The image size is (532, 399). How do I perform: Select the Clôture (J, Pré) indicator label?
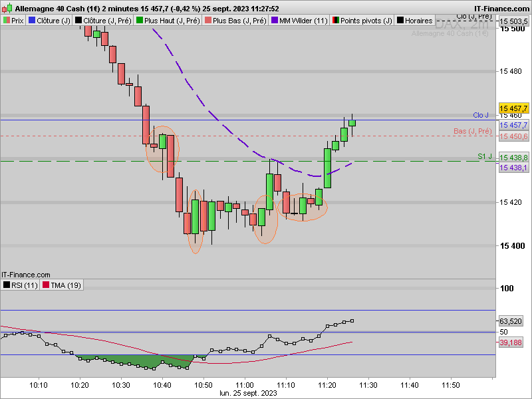coord(103,21)
